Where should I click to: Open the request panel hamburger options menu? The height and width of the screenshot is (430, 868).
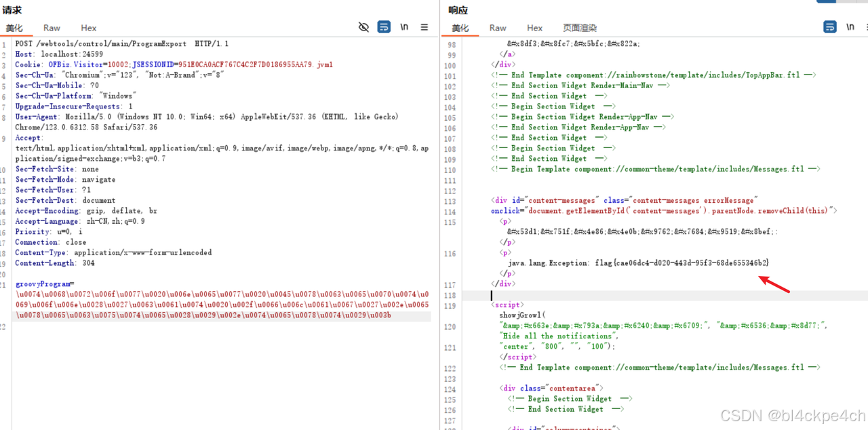click(425, 27)
